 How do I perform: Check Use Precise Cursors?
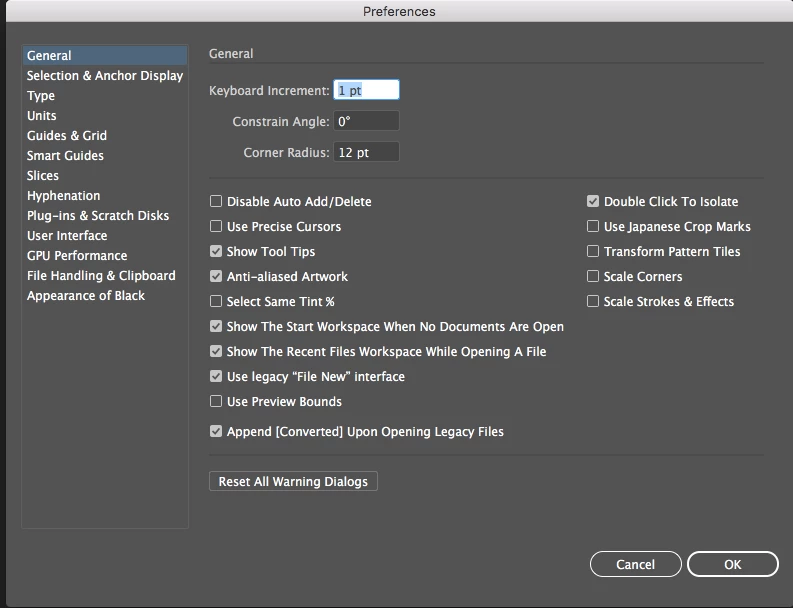click(x=216, y=226)
